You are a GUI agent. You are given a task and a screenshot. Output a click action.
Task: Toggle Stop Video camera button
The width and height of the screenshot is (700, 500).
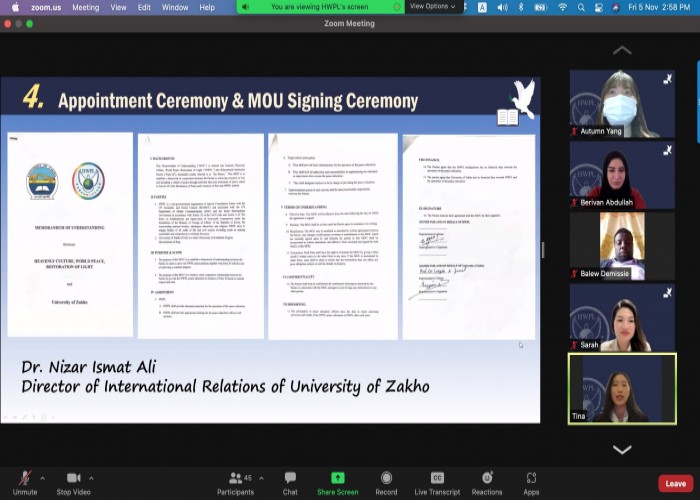click(73, 482)
